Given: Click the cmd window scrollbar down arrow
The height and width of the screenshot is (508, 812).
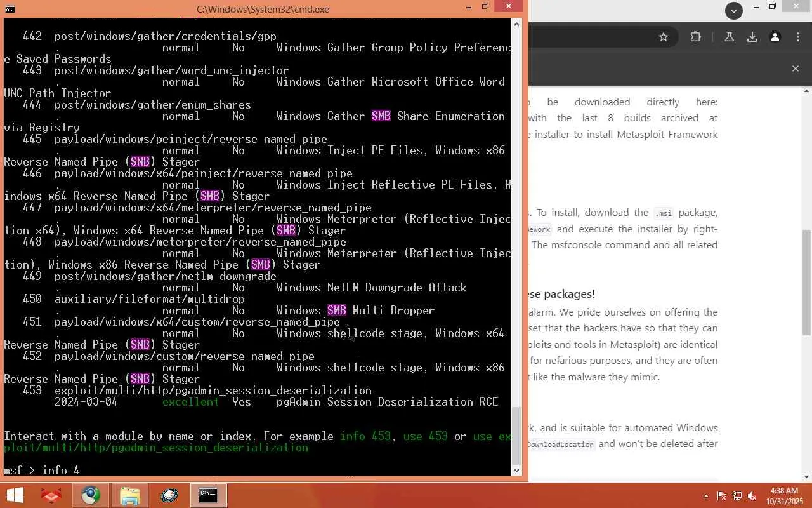Looking at the screenshot, I should (516, 470).
